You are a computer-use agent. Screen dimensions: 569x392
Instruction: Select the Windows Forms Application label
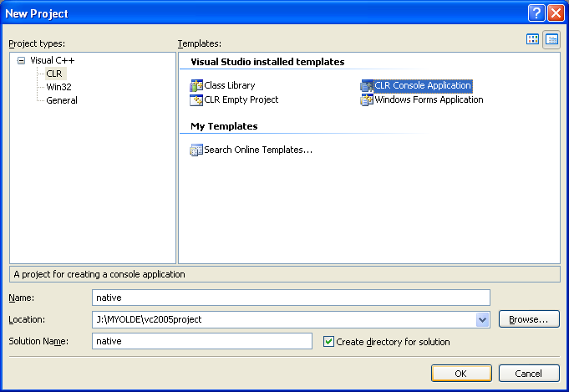(429, 99)
